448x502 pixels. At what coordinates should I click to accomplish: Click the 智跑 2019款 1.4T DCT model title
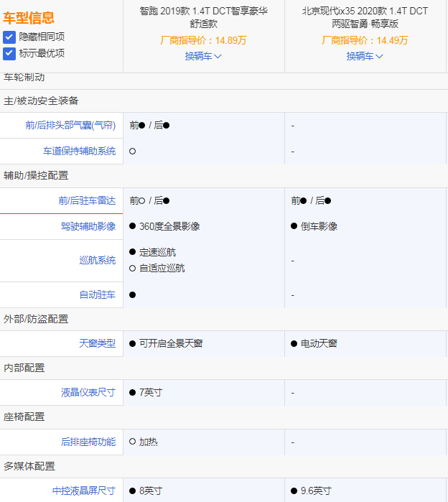pos(203,17)
